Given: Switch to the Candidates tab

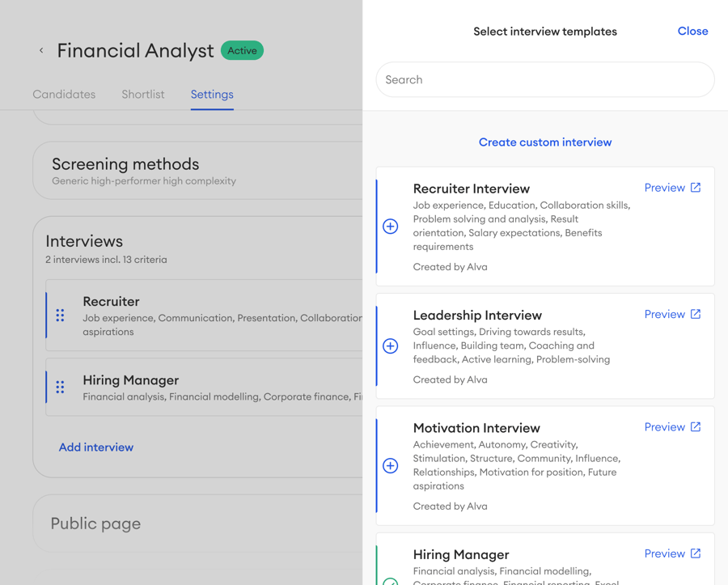Looking at the screenshot, I should pyautogui.click(x=64, y=95).
